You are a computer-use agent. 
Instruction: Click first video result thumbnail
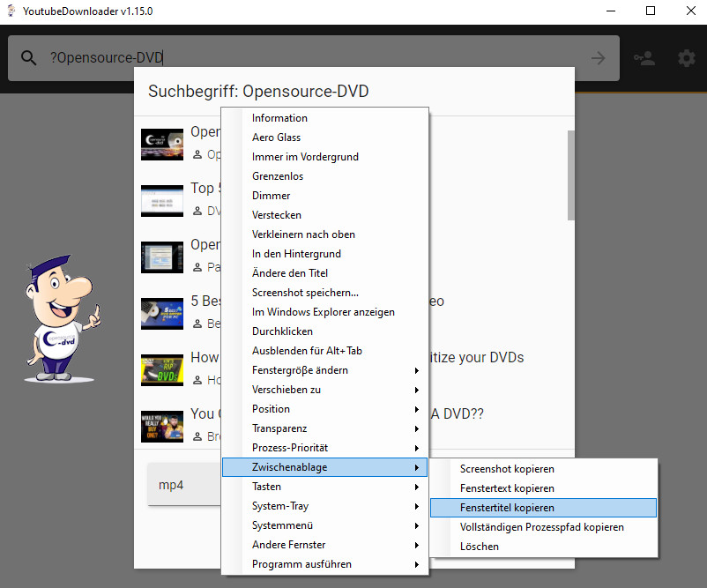pyautogui.click(x=162, y=144)
